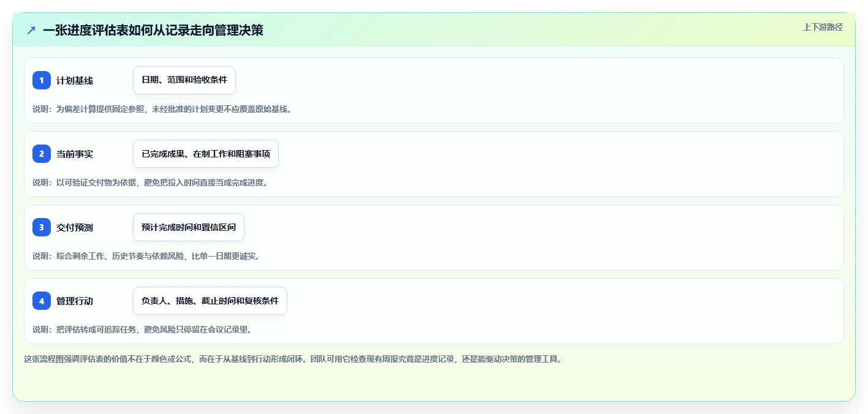The width and height of the screenshot is (868, 414).
Task: Click the note about 把评估转成可追踪任务
Action: pos(143,329)
